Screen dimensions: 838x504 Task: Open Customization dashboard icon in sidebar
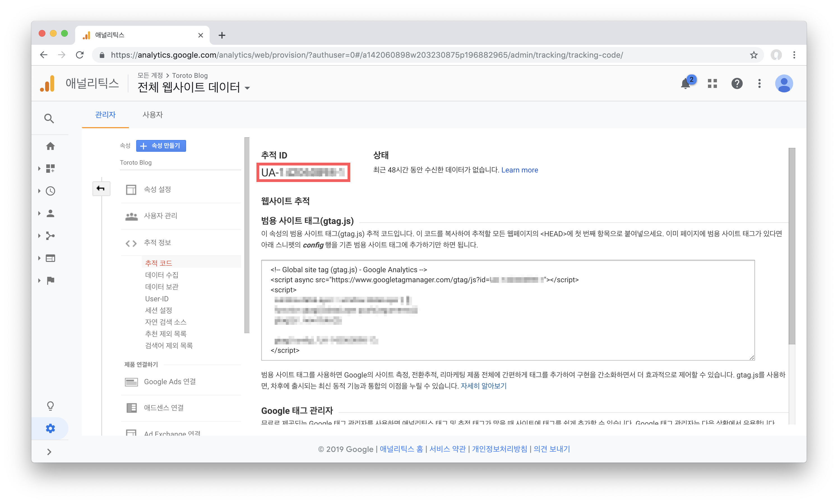pos(50,169)
